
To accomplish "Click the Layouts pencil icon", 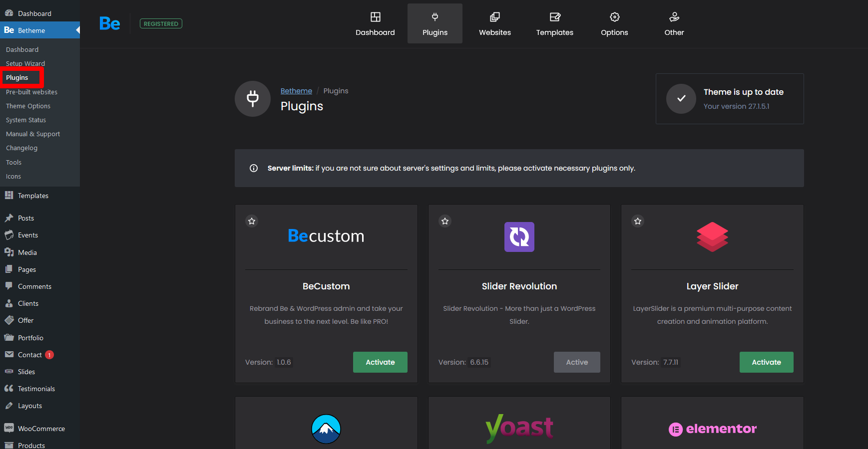I will click(x=9, y=406).
